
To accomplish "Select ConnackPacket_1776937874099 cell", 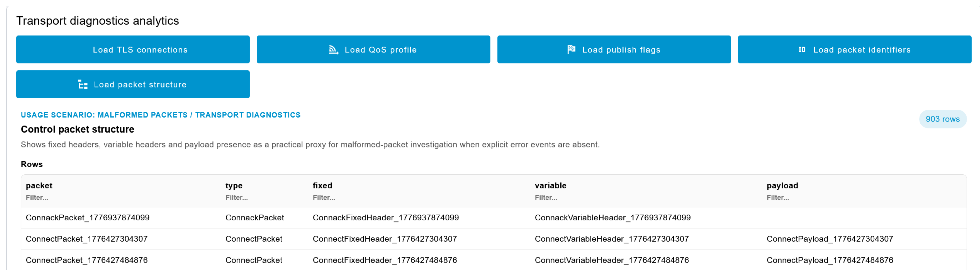I will click(87, 217).
